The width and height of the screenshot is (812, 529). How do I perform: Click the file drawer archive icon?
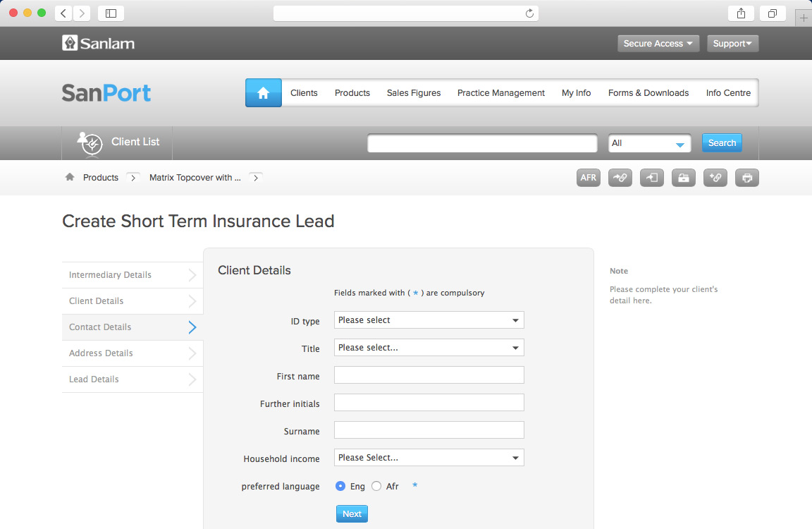pos(684,178)
